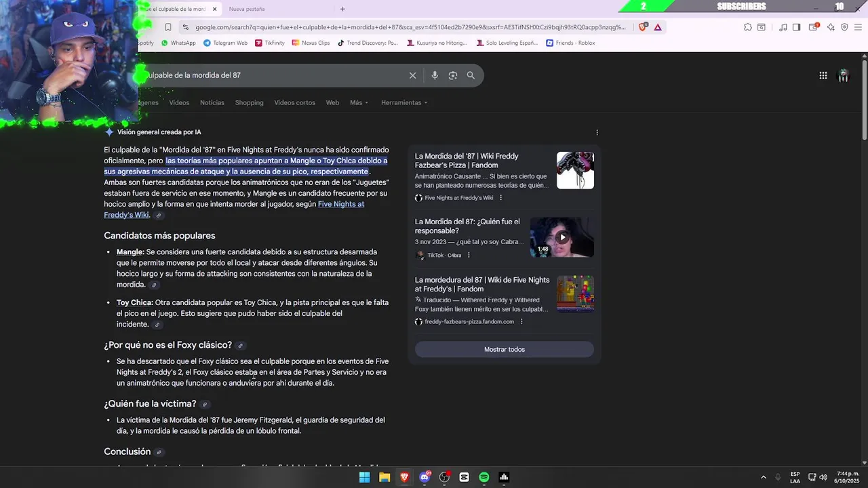868x488 pixels.
Task: Open OBS Studio from the taskbar
Action: 444,477
